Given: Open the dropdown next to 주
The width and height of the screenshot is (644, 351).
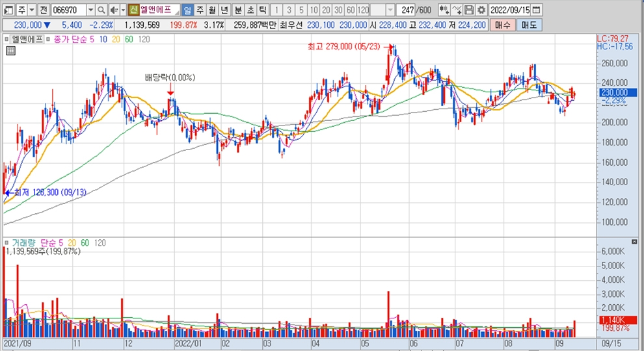Looking at the screenshot, I should coord(32,10).
